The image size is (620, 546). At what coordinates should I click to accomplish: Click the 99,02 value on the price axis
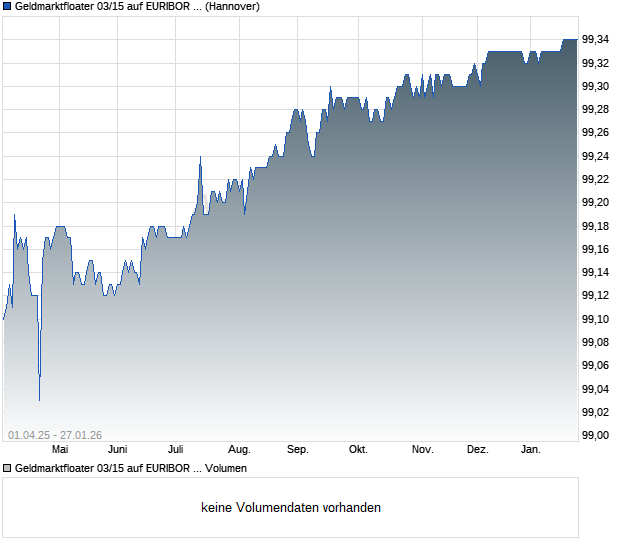tap(595, 412)
